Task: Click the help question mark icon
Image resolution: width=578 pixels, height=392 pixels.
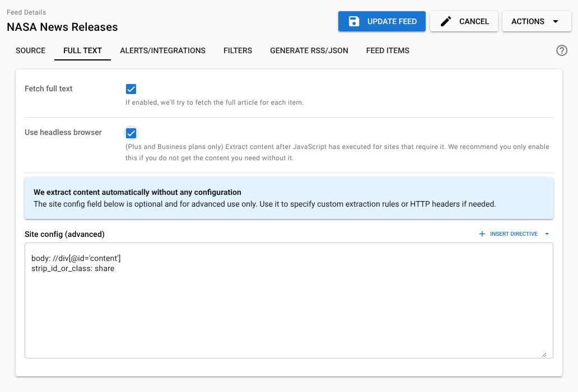Action: (x=561, y=50)
